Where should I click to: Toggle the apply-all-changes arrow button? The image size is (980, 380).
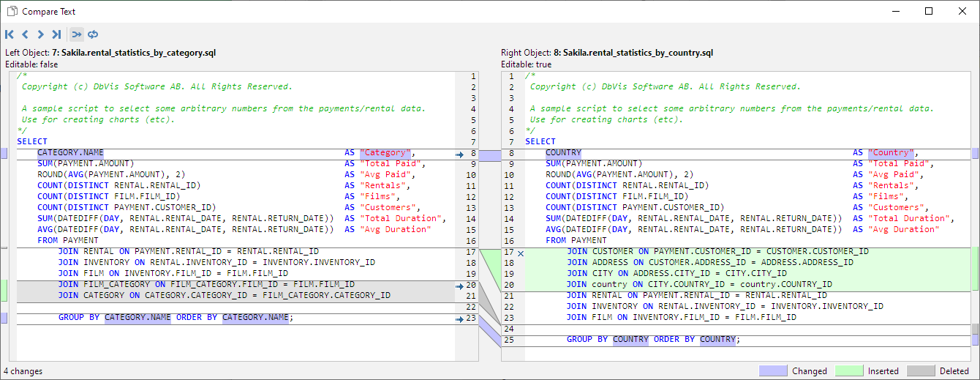77,34
